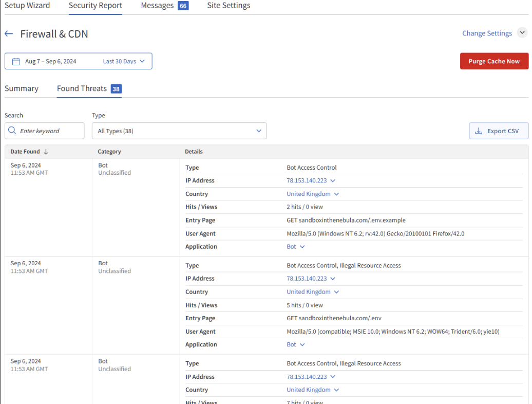Expand United Kingdom chevron in second threat
Viewport: 532px width, 404px height.
click(336, 292)
